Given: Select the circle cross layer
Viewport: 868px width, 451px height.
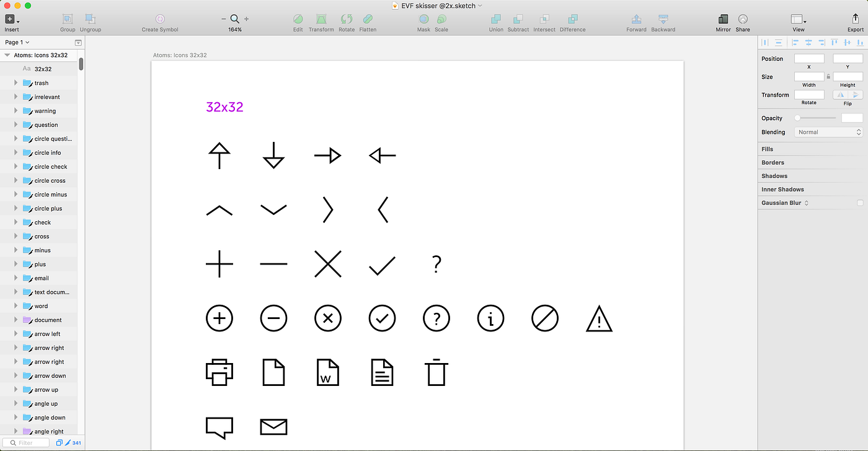Looking at the screenshot, I should pos(38,180).
